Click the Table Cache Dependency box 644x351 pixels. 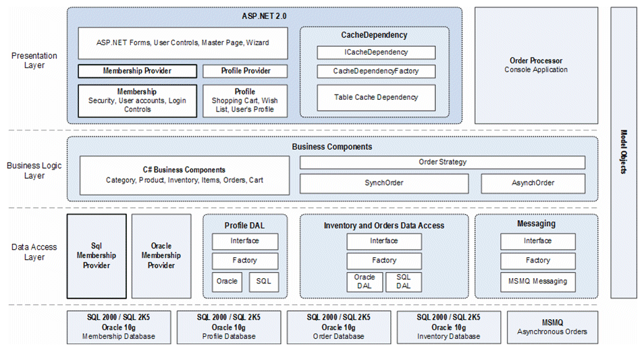(376, 98)
